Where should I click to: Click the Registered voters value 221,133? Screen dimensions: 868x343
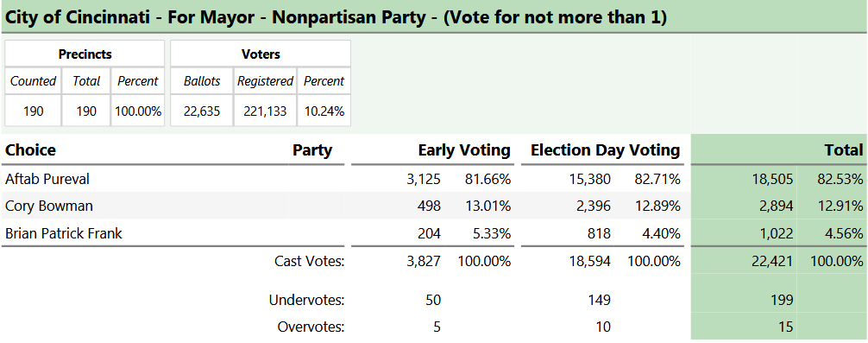pyautogui.click(x=265, y=111)
